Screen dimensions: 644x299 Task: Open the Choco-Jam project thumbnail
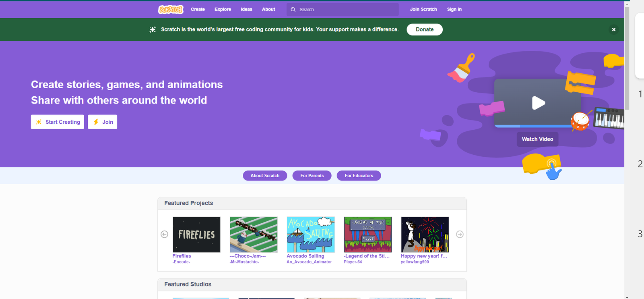[254, 235]
